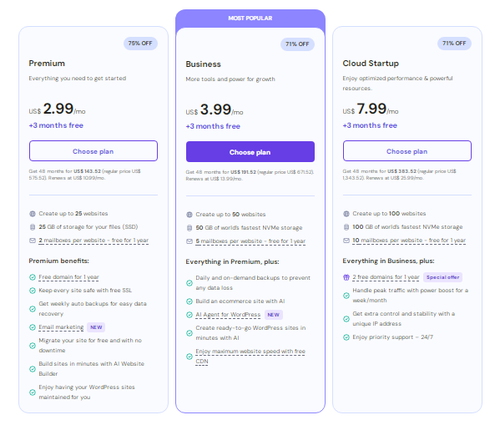Choose the Business plan
This screenshot has height=426, width=500.
pyautogui.click(x=250, y=152)
